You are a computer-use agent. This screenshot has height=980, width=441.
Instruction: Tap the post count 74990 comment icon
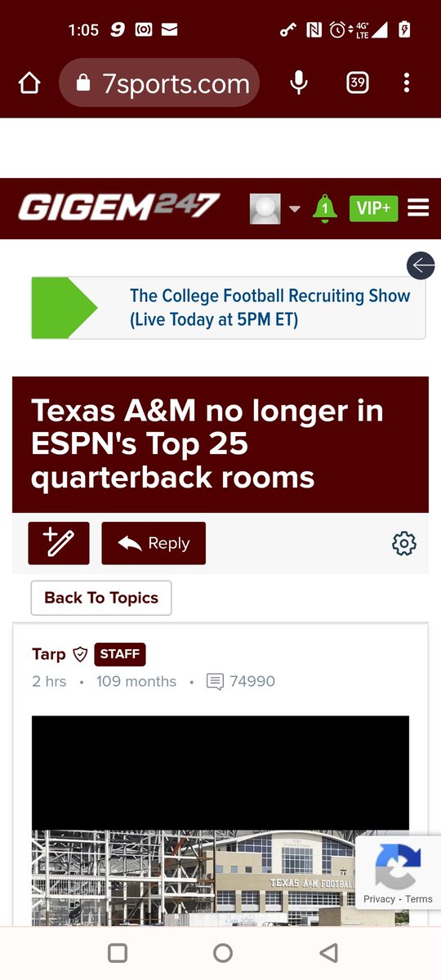coord(215,681)
